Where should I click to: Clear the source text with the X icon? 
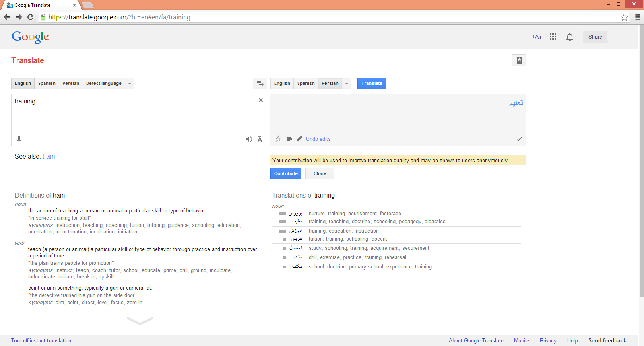[x=261, y=100]
